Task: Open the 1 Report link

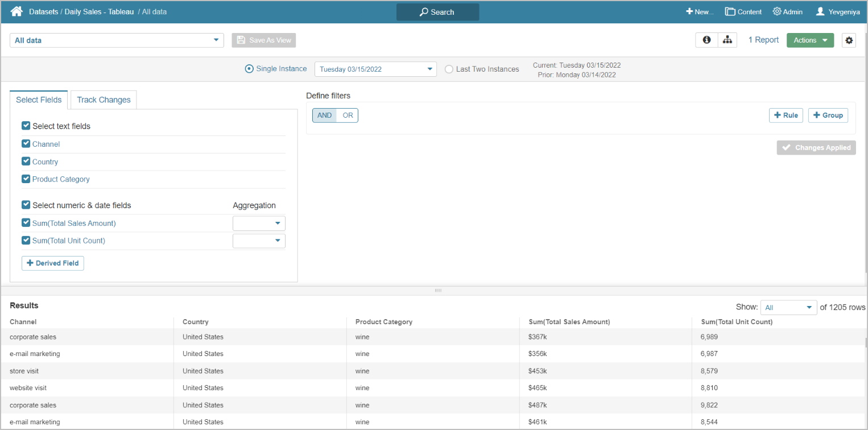Action: click(763, 40)
